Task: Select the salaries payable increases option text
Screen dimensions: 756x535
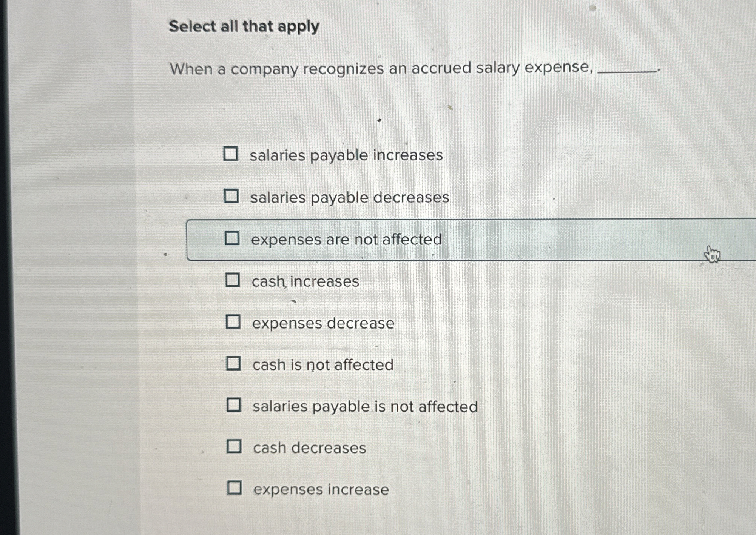Action: [x=347, y=155]
